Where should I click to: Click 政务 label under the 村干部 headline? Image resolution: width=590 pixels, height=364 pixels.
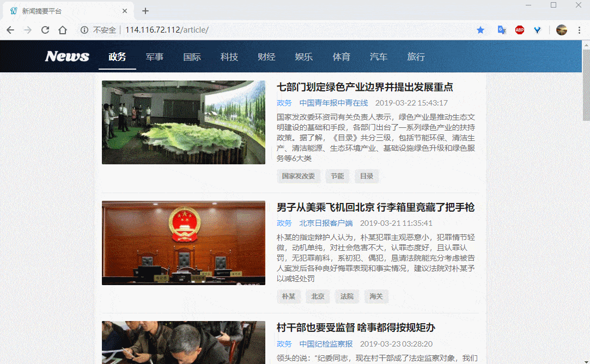(x=284, y=344)
